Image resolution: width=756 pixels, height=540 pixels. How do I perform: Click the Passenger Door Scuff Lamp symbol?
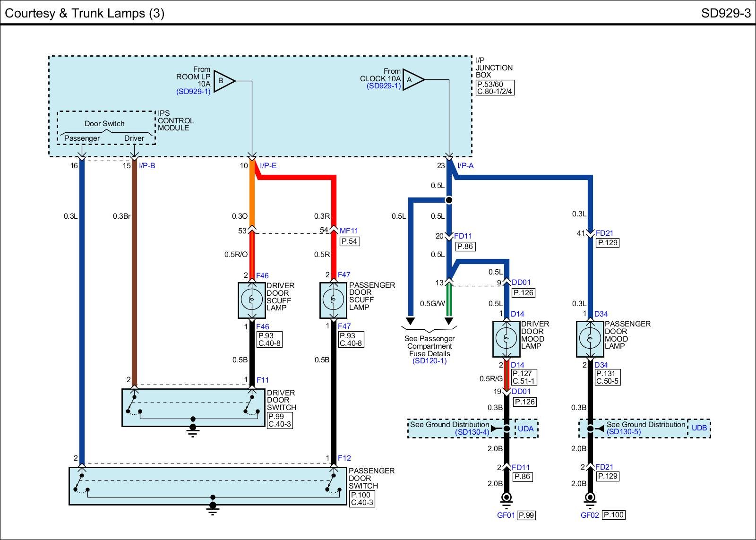tap(334, 300)
